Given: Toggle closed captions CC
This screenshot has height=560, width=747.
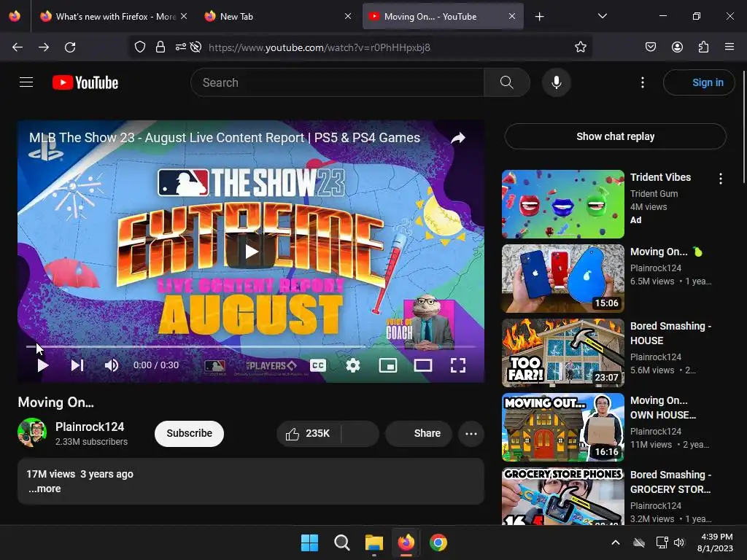Looking at the screenshot, I should 318,365.
